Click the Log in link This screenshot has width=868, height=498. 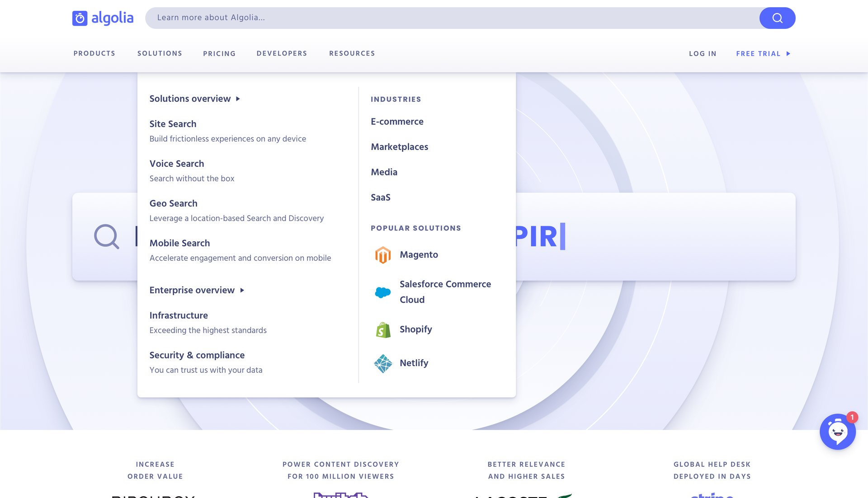point(703,53)
